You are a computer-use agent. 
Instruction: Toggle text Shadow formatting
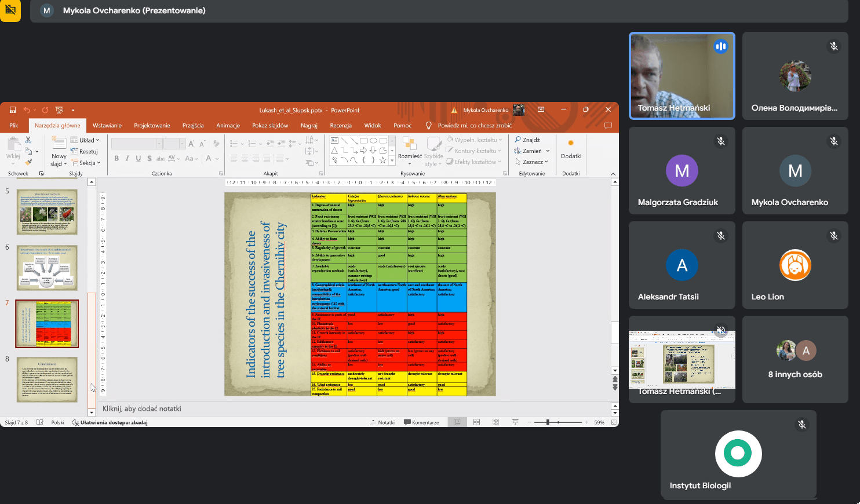point(149,158)
